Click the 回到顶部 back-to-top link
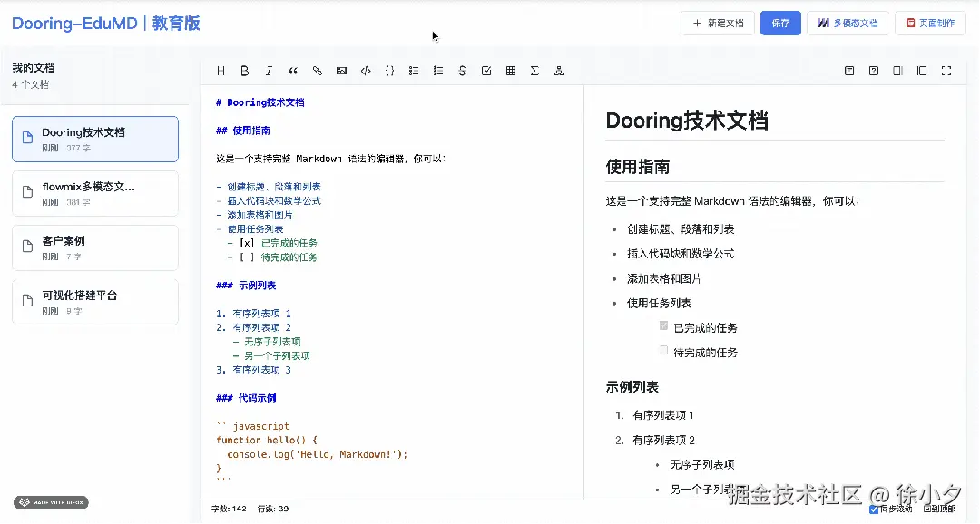Image resolution: width=980 pixels, height=524 pixels. [939, 509]
